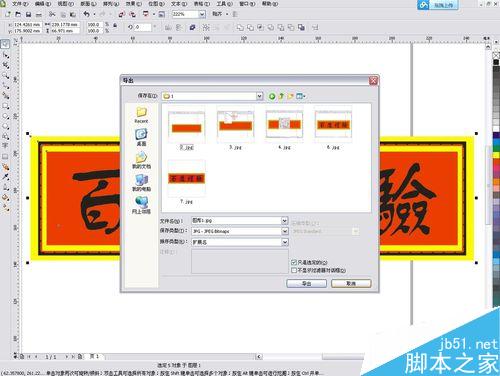This screenshot has width=500, height=376.
Task: Click the 页1 page tab
Action: (95, 356)
